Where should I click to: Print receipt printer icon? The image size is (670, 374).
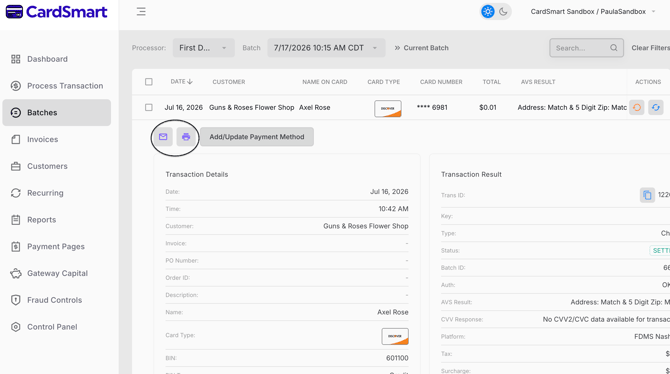click(186, 137)
